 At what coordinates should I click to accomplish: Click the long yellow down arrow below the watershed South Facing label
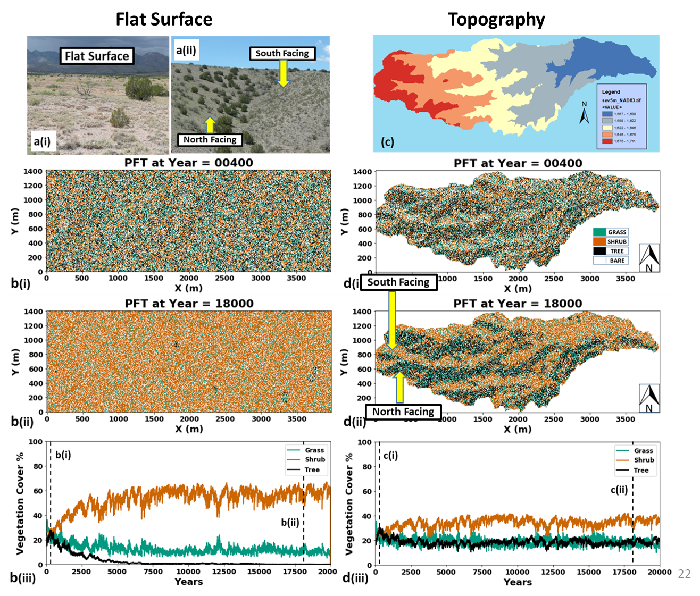click(x=392, y=320)
